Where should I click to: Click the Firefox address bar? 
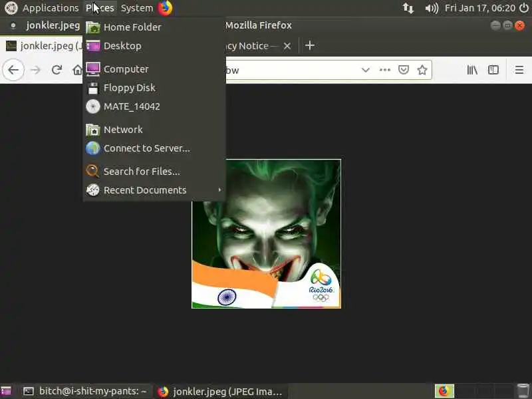click(292, 70)
